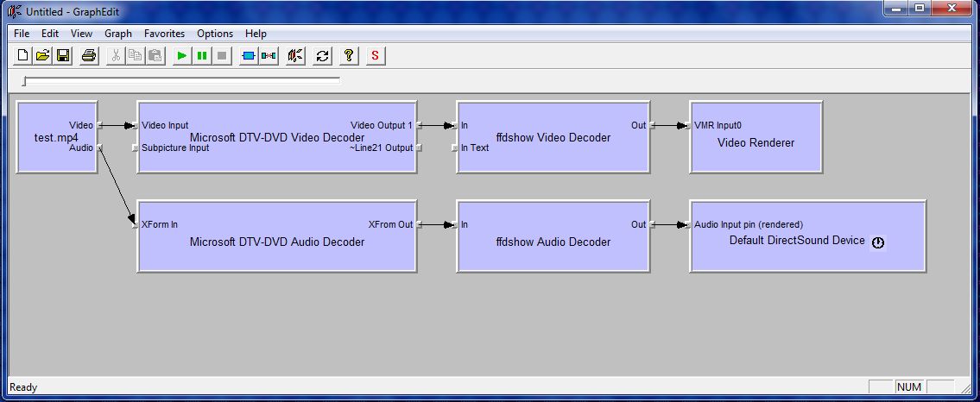980x402 pixels.
Task: Click Out pin of ffdshow Video Decoder
Action: 652,125
